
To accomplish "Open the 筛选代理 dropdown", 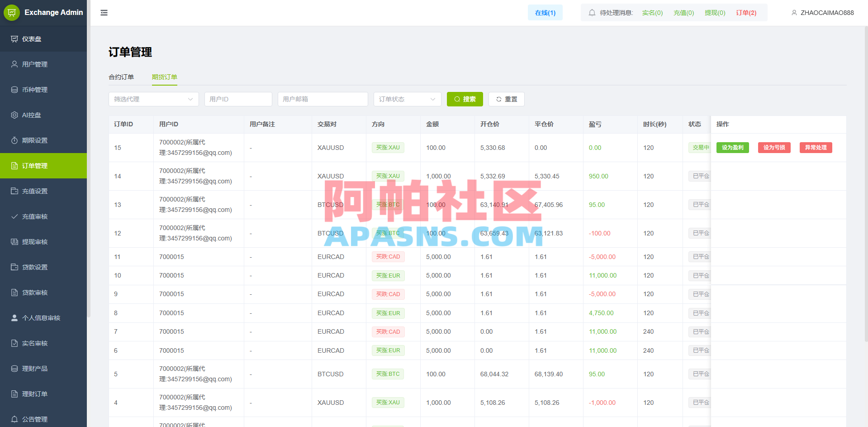I will click(154, 99).
